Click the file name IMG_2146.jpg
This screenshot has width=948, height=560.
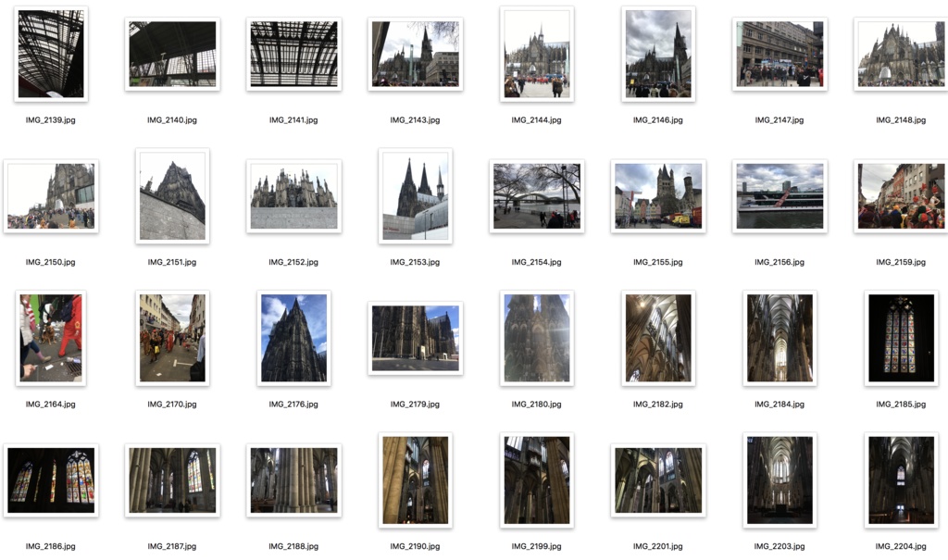tap(658, 120)
